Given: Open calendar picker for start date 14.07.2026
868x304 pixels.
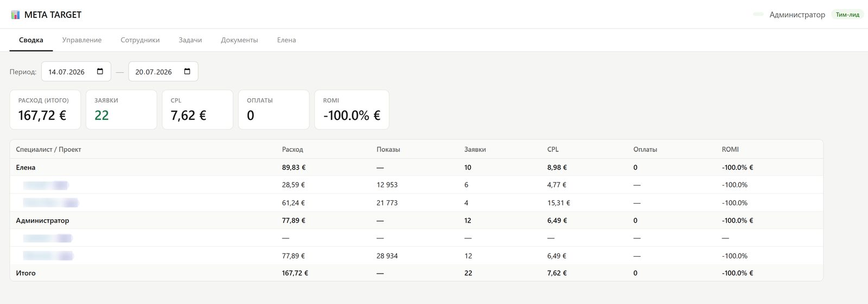Looking at the screenshot, I should [x=100, y=72].
